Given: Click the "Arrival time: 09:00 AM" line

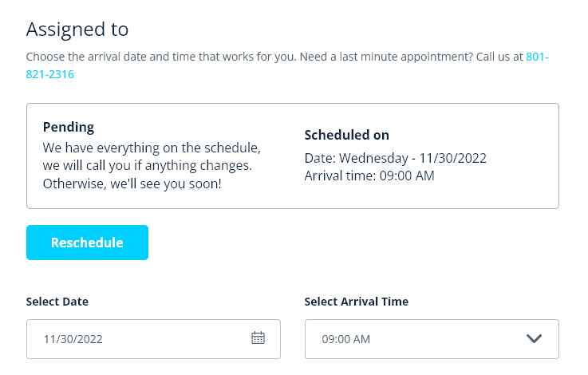Looking at the screenshot, I should 369,176.
